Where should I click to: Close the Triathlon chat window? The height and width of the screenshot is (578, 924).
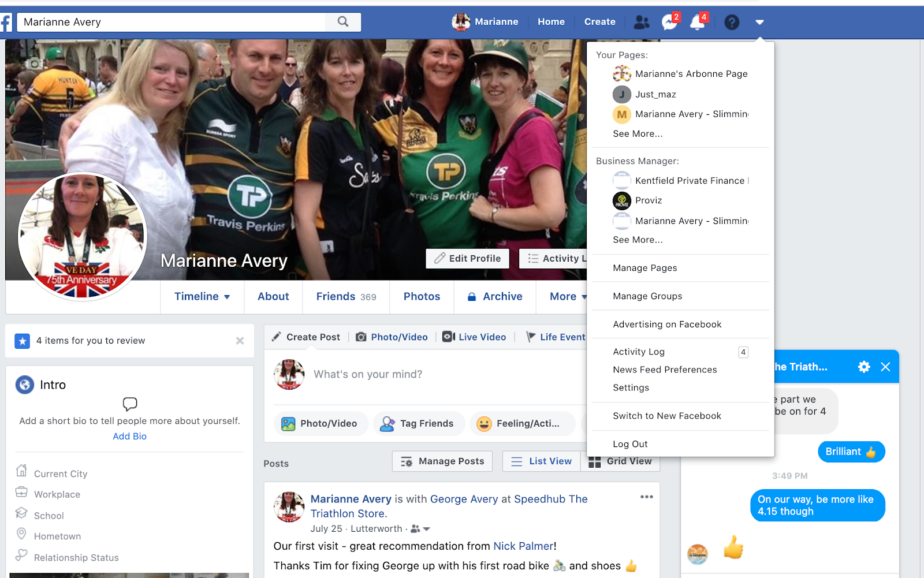click(885, 367)
